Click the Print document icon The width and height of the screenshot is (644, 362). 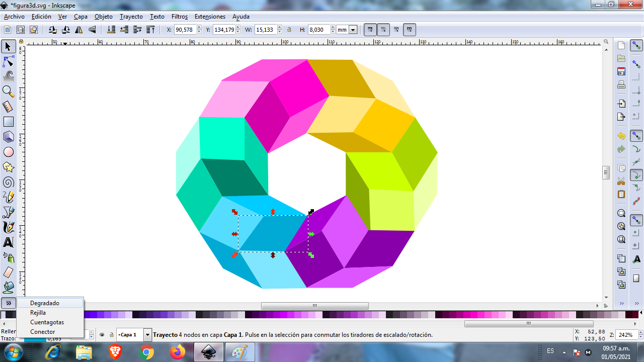[x=621, y=84]
